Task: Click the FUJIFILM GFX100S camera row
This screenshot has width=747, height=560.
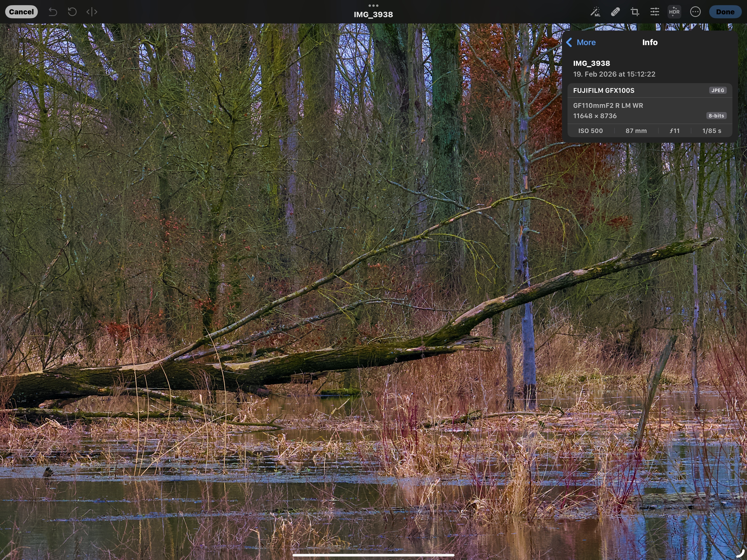Action: 604,90
